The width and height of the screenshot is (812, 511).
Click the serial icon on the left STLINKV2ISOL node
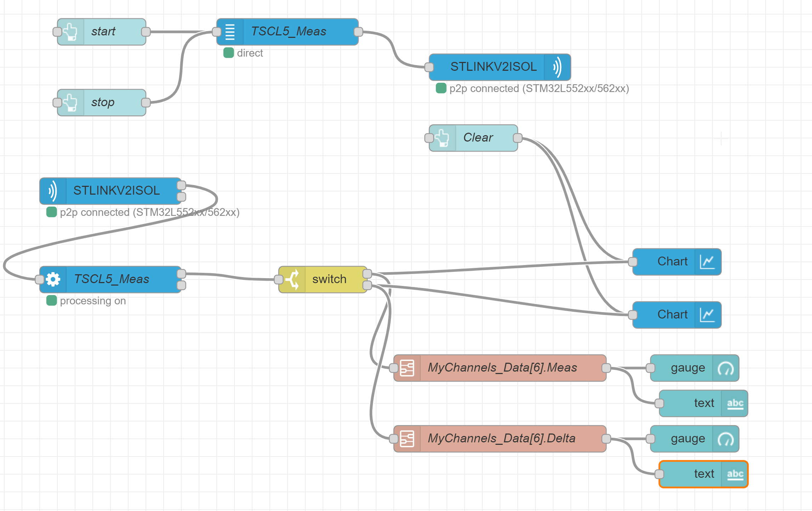52,191
